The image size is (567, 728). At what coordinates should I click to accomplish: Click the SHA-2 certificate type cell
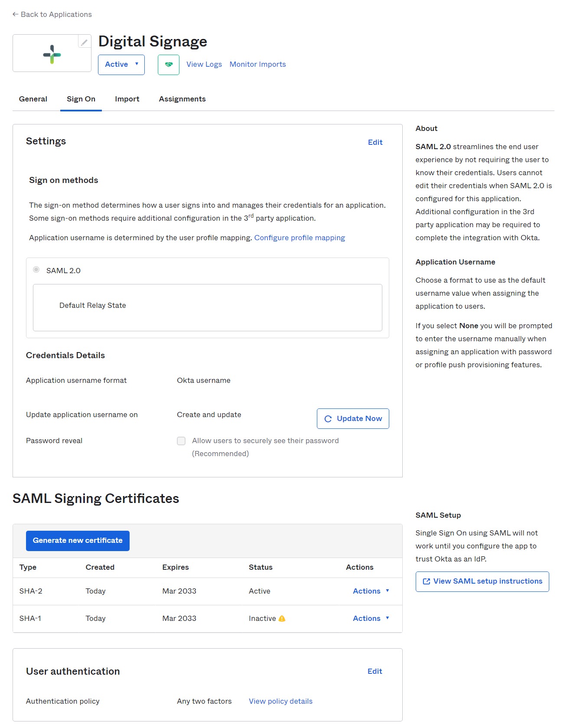click(31, 591)
